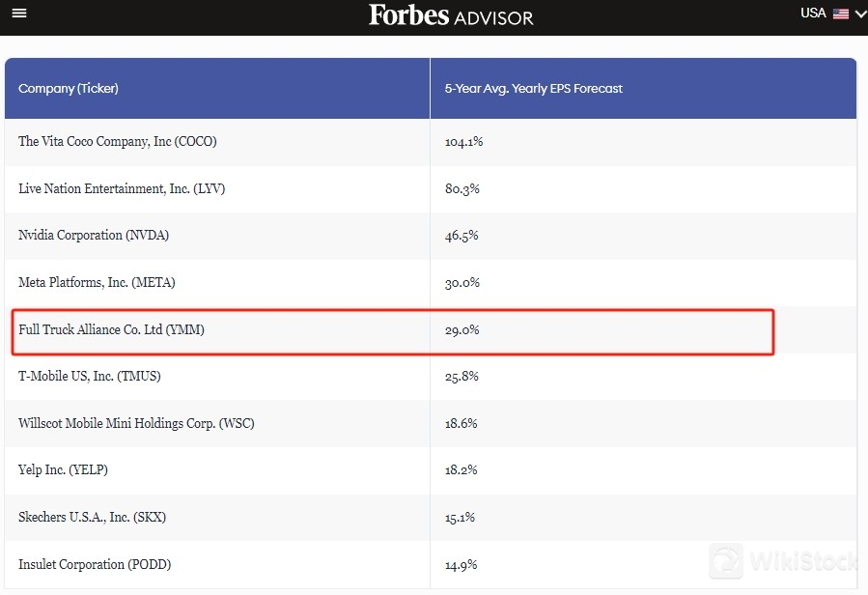This screenshot has width=868, height=595.
Task: Click Yelp Inc. (YELP) entry
Action: (64, 470)
